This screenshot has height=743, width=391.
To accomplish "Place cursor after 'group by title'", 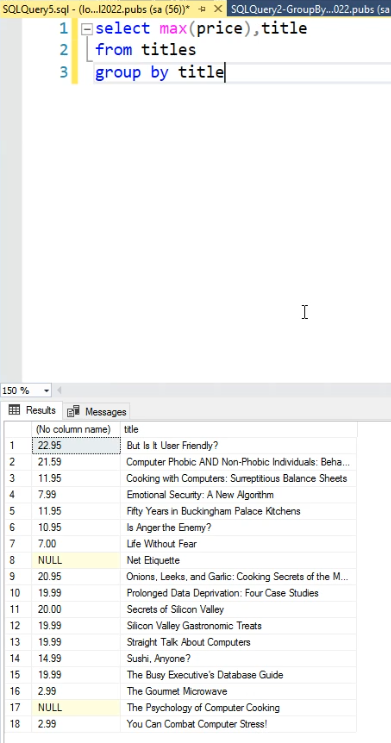I will point(225,72).
